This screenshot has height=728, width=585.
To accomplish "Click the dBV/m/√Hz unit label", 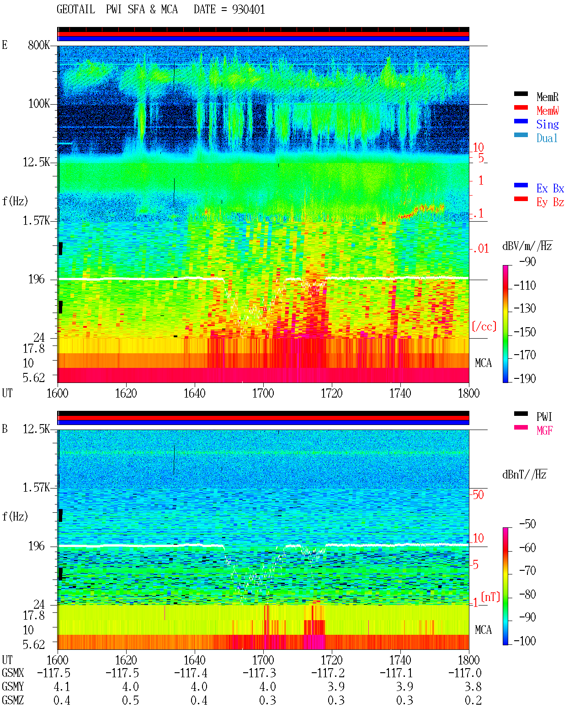I will 527,246.
